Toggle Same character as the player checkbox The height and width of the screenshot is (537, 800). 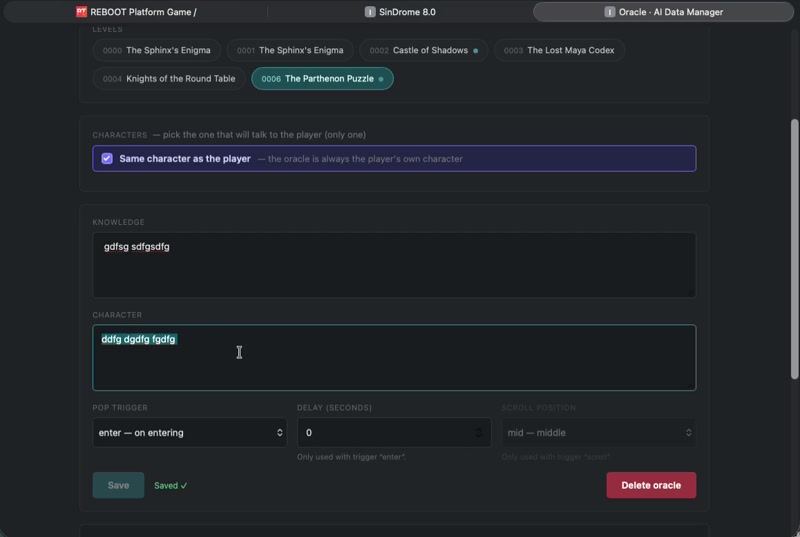(107, 159)
